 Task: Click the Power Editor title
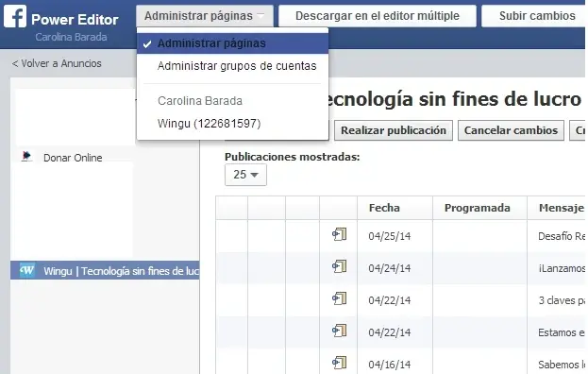pyautogui.click(x=75, y=20)
